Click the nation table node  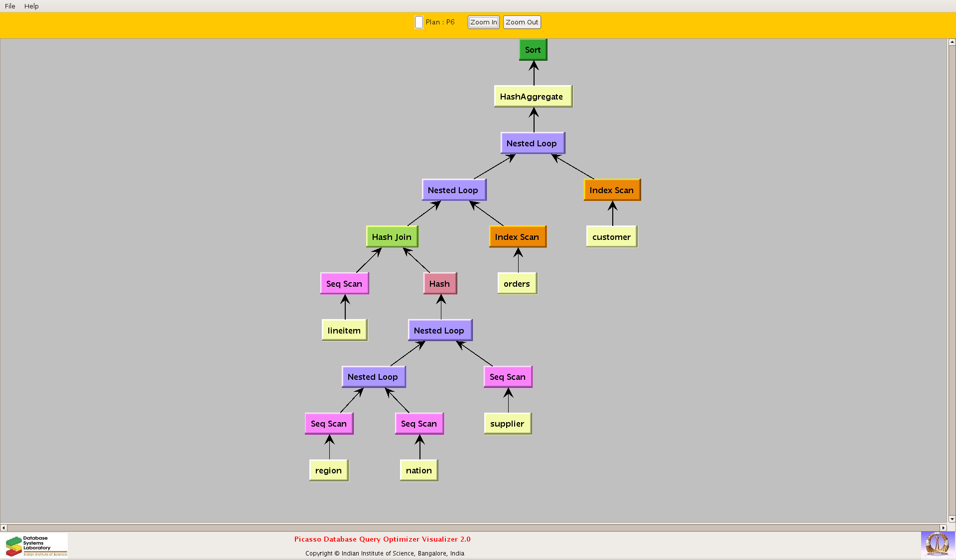coord(418,470)
